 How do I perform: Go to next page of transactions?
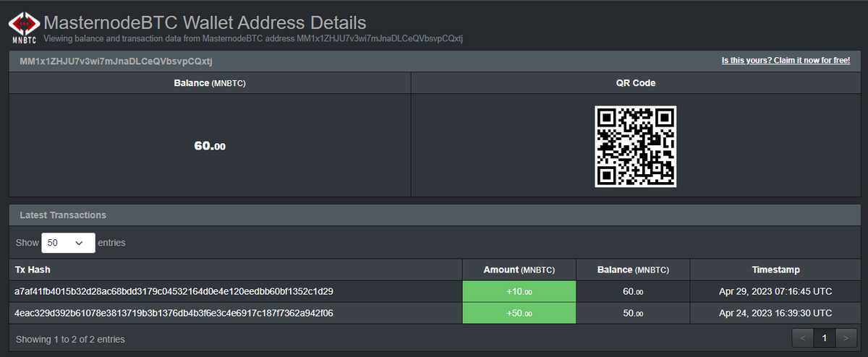click(846, 337)
